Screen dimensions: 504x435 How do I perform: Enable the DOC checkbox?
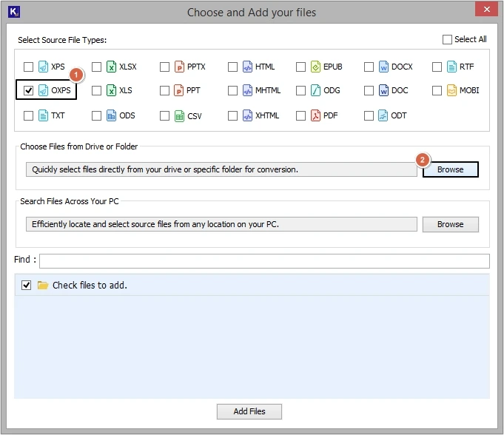click(369, 90)
